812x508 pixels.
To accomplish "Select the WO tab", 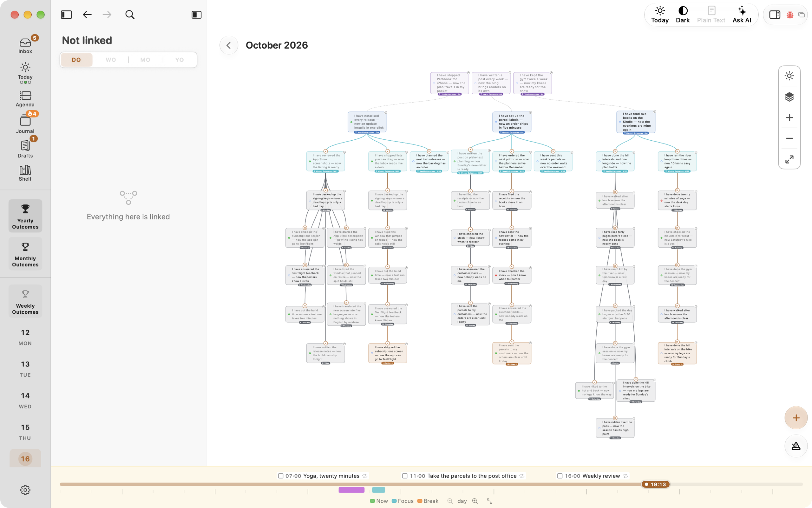I will [x=111, y=60].
